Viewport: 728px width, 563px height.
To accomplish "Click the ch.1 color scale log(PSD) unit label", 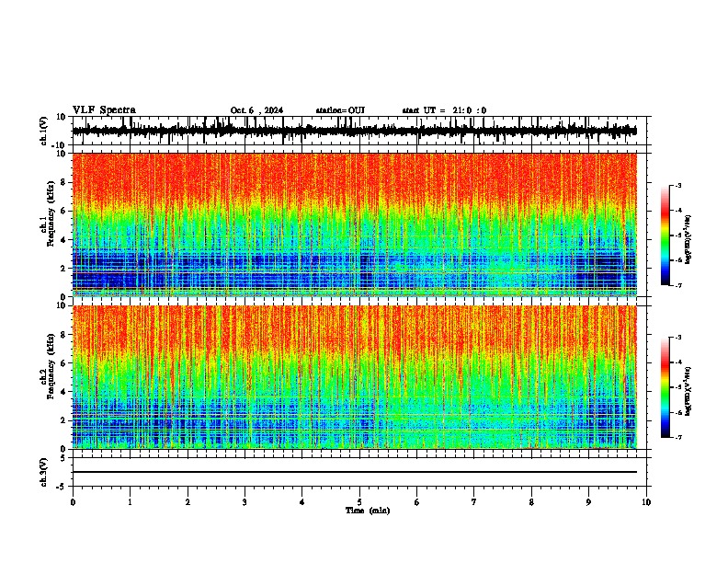I will pyautogui.click(x=688, y=239).
